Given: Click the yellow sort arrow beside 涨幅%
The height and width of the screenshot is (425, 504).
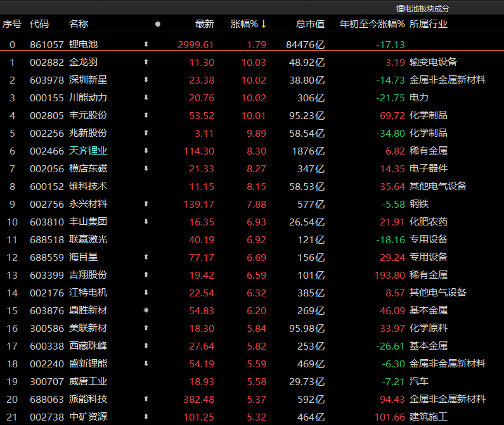Looking at the screenshot, I should click(x=264, y=24).
